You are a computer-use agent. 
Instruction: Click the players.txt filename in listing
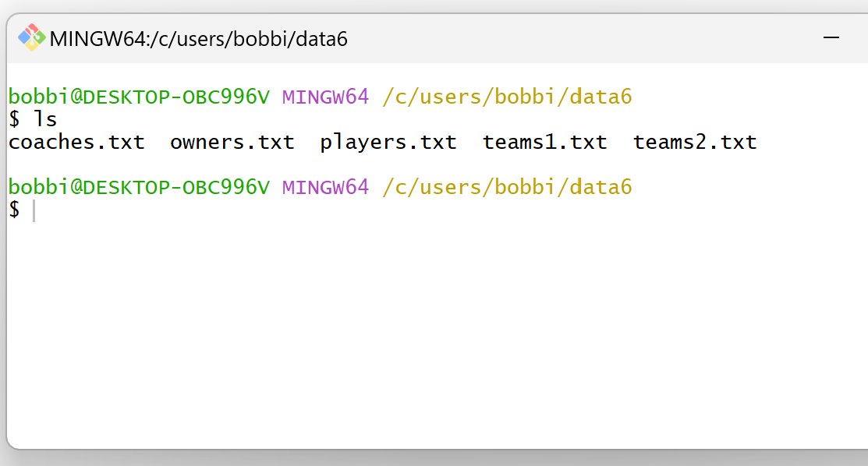[388, 143]
